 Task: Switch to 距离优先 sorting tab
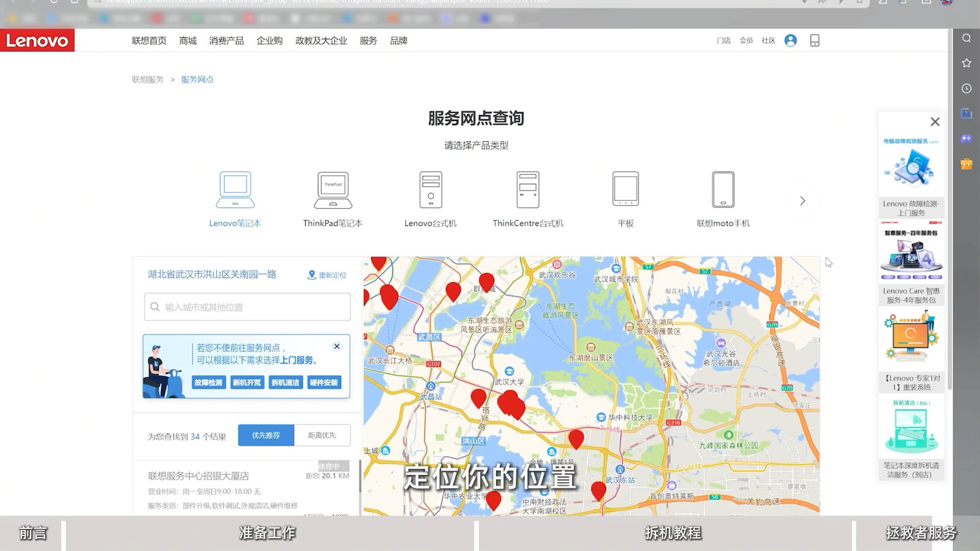click(322, 435)
